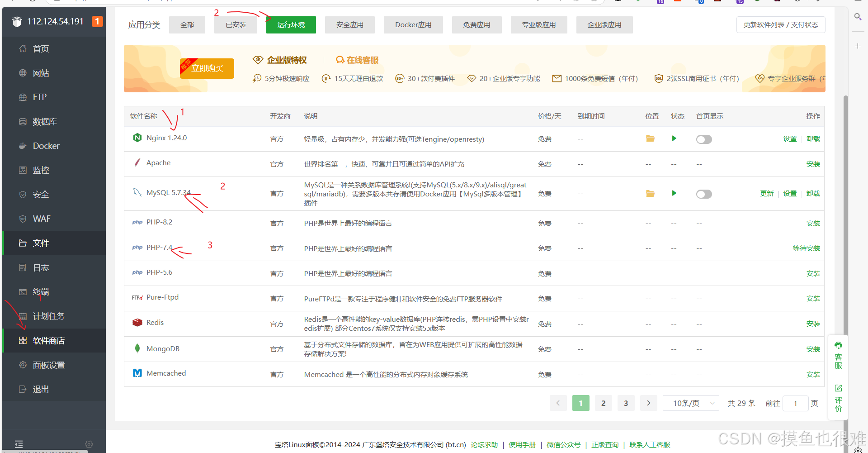This screenshot has height=453, width=868.
Task: Go to next page with the right chevron
Action: click(649, 403)
